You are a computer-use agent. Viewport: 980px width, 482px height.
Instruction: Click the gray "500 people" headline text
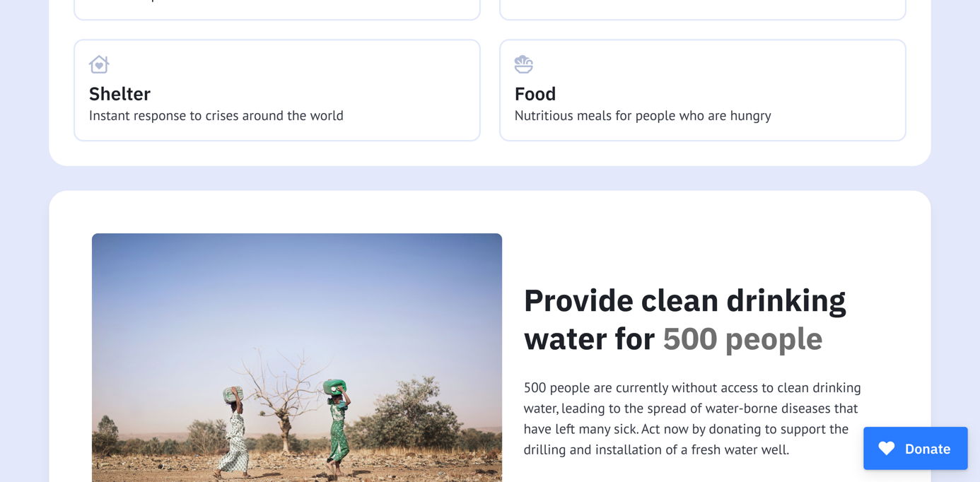pos(742,339)
